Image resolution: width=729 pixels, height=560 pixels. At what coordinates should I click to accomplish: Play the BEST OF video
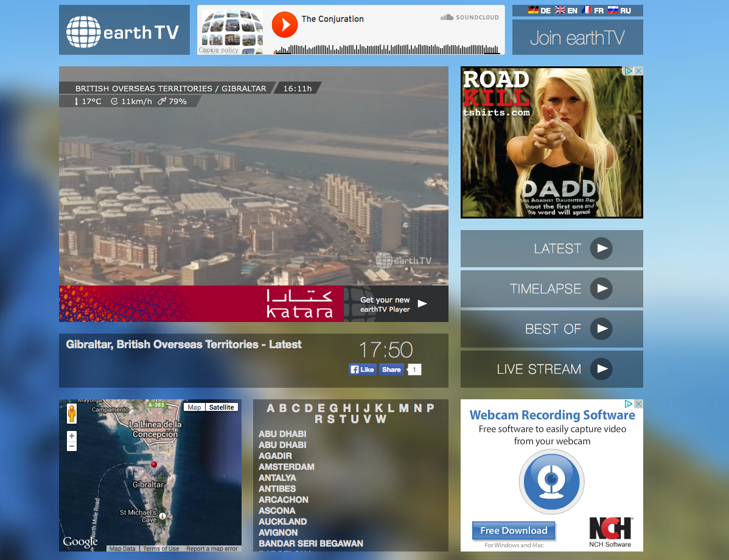(601, 329)
